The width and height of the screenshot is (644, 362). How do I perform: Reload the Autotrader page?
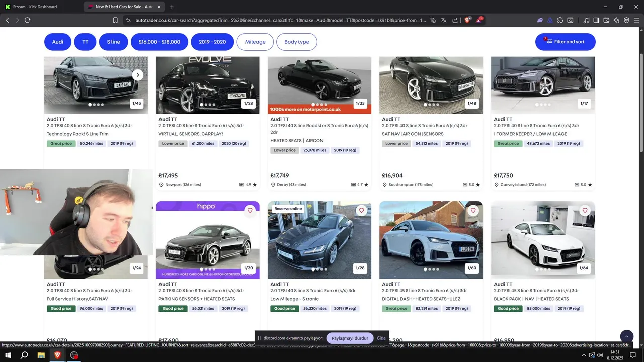27,20
